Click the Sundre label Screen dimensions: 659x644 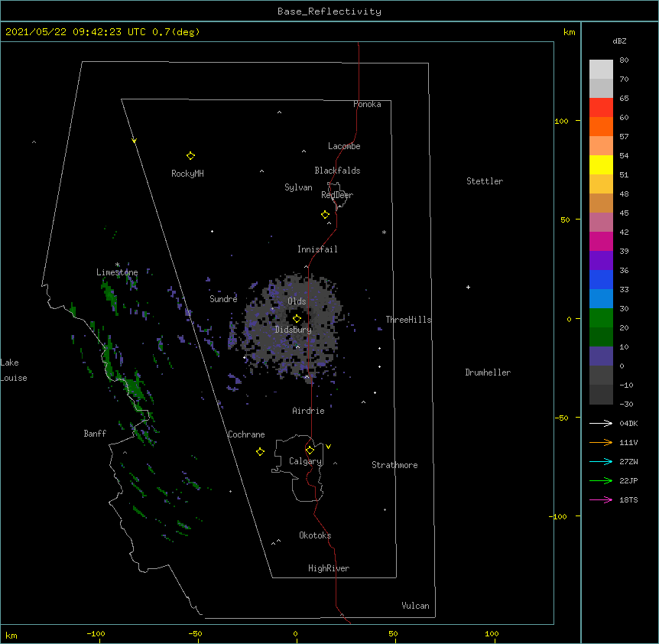(223, 299)
